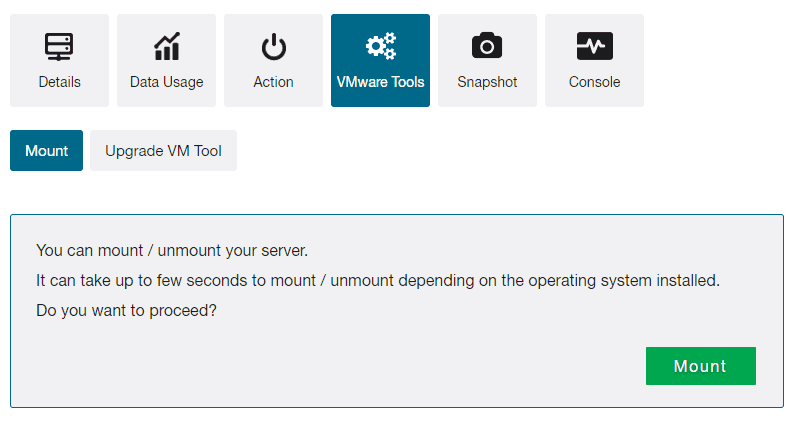The height and width of the screenshot is (421, 797).
Task: Click the green Mount button
Action: pyautogui.click(x=700, y=366)
